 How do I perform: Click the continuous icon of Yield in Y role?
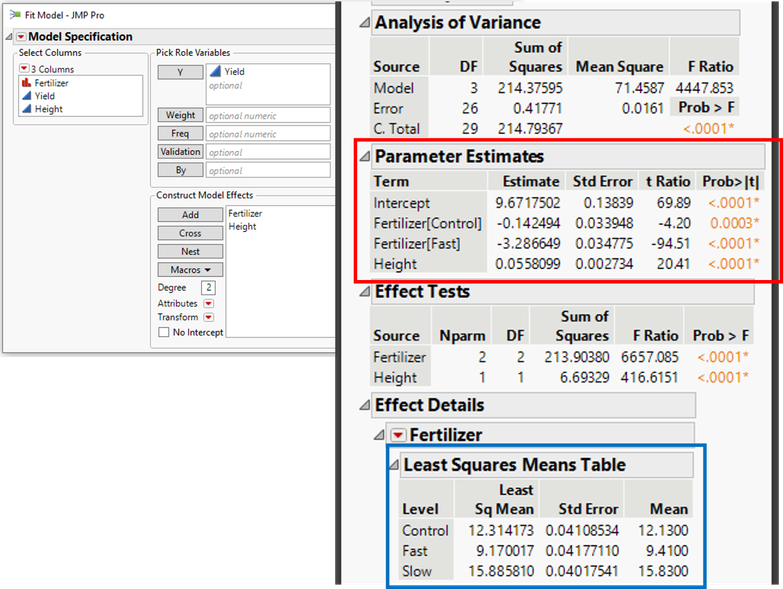(x=215, y=71)
